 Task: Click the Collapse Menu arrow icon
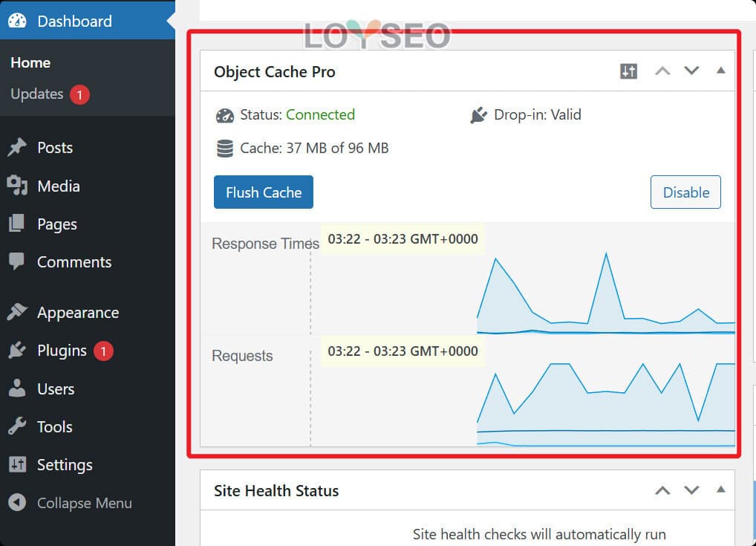click(x=17, y=503)
